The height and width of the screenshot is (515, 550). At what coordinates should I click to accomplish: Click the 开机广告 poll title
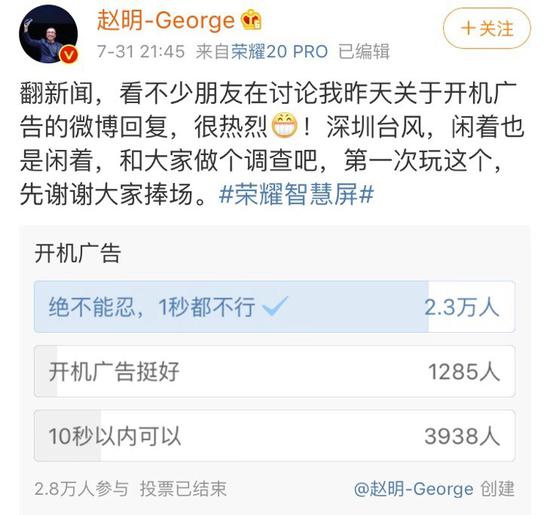[78, 253]
